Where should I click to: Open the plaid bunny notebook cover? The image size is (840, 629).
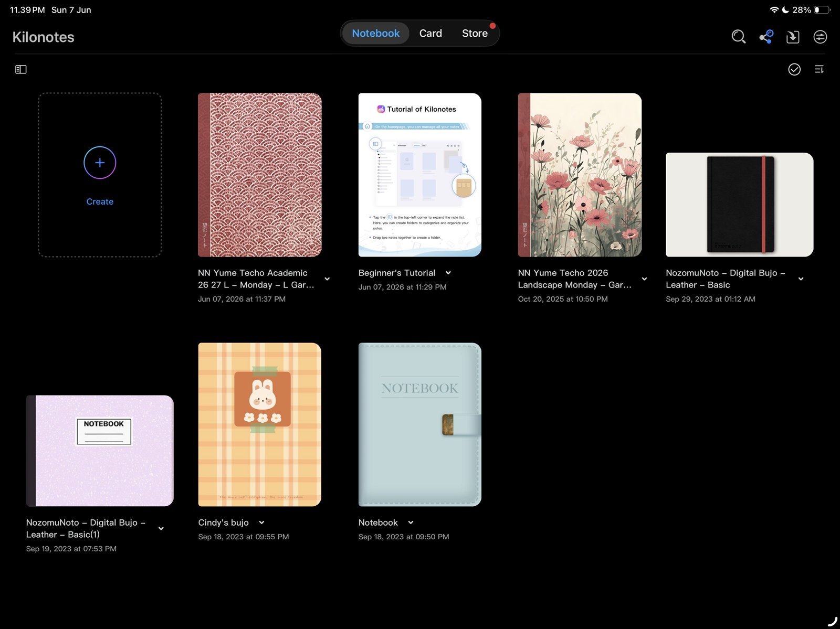[260, 424]
